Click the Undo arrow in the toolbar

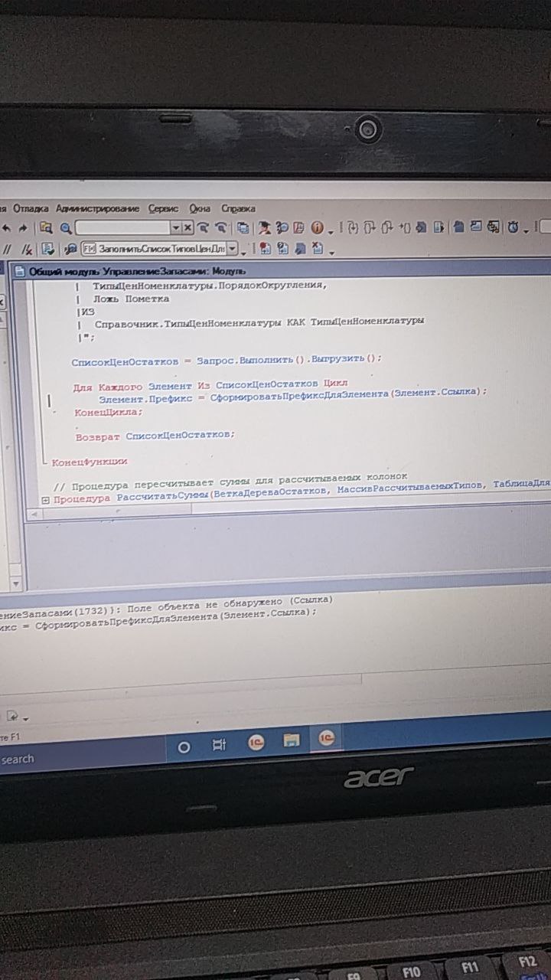pyautogui.click(x=7, y=227)
